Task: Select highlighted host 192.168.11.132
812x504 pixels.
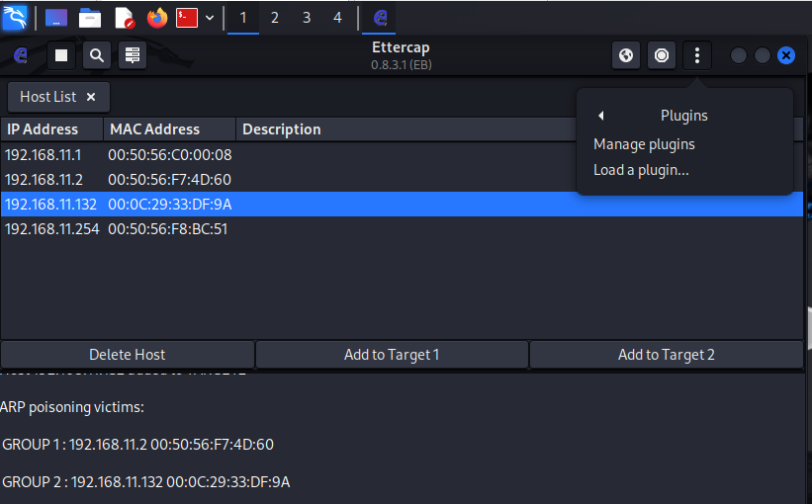Action: (402, 205)
